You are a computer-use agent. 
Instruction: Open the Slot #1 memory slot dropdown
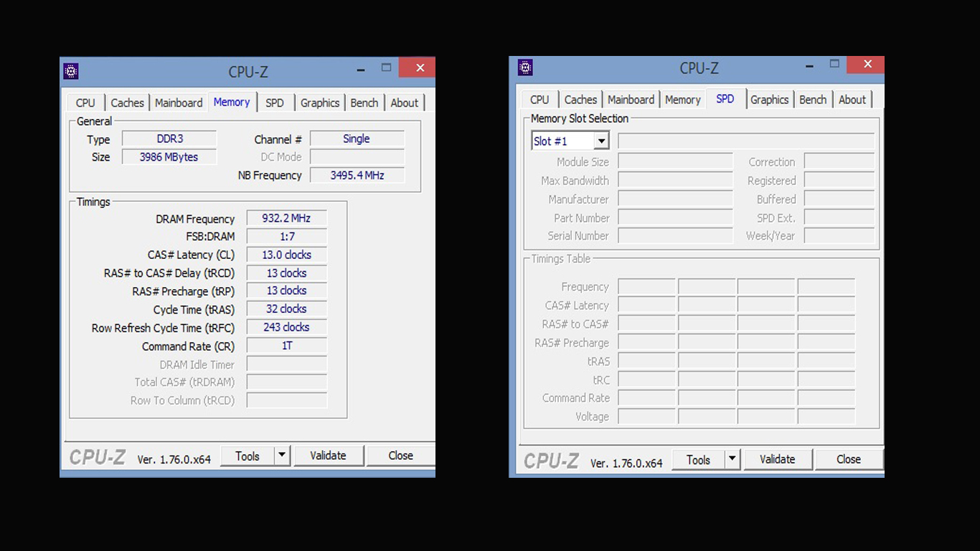(x=570, y=141)
